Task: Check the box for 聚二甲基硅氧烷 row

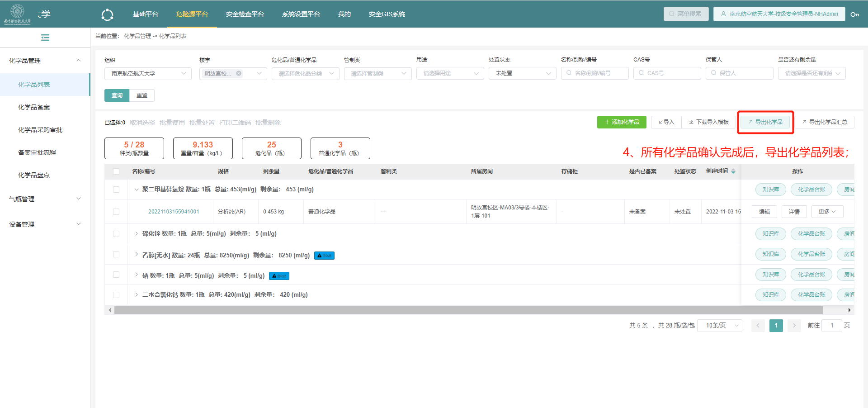Action: [116, 190]
